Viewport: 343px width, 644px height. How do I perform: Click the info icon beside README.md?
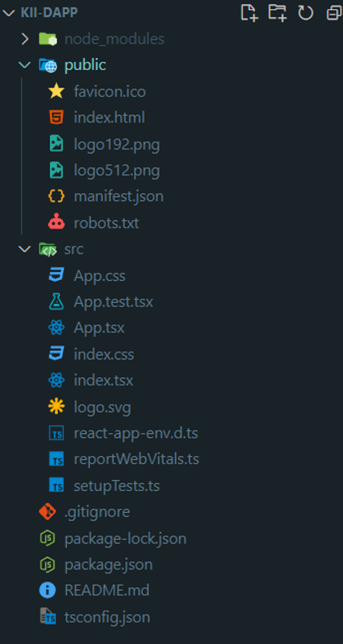47,591
